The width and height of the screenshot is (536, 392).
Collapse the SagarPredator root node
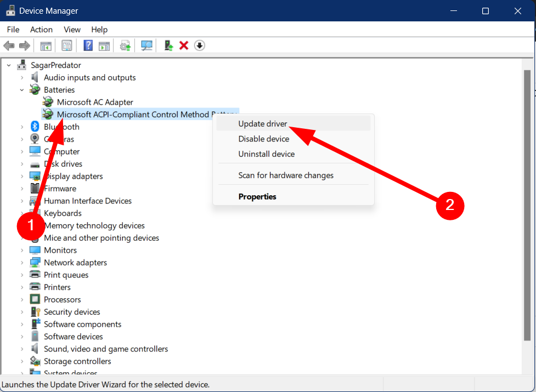point(9,65)
